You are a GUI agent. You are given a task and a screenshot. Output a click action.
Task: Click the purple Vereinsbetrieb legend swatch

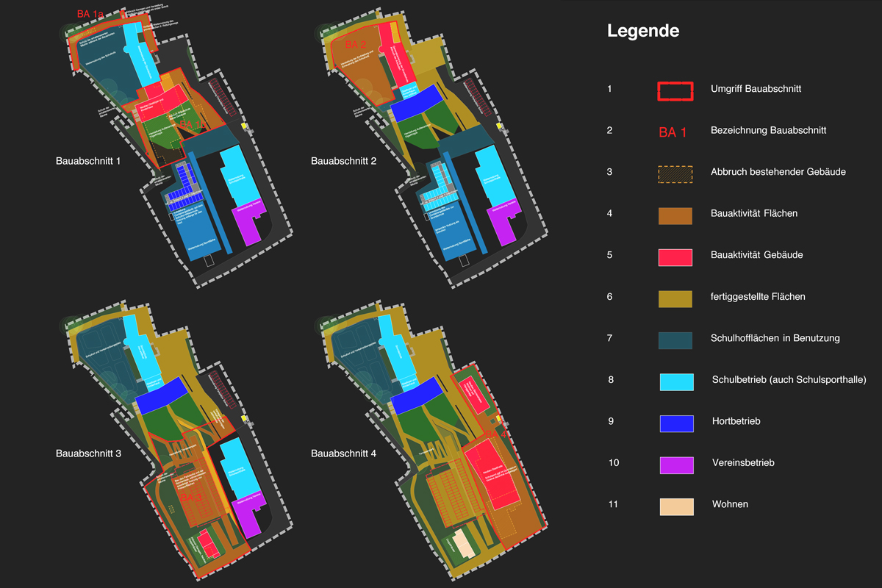click(675, 465)
